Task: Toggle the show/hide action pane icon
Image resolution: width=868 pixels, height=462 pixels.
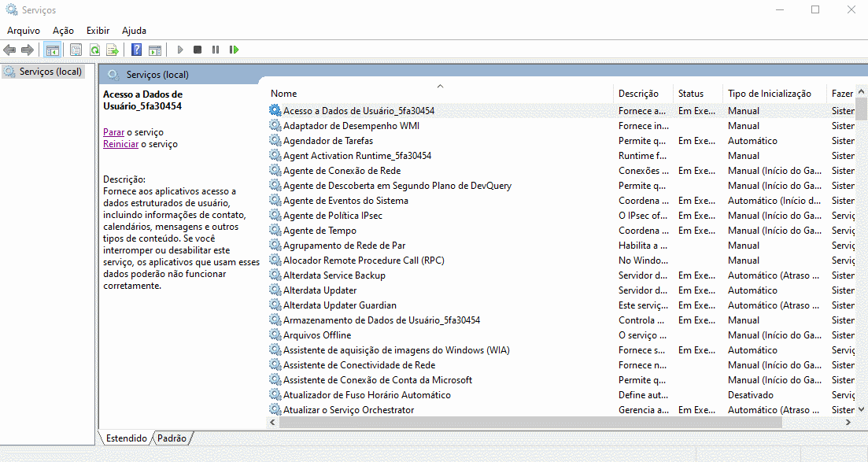Action: click(x=155, y=50)
